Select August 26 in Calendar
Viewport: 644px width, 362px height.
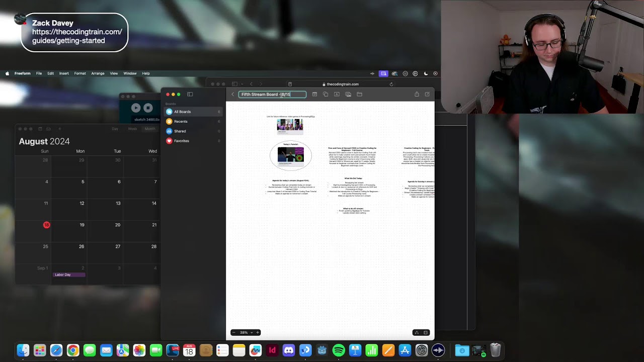[81, 246]
